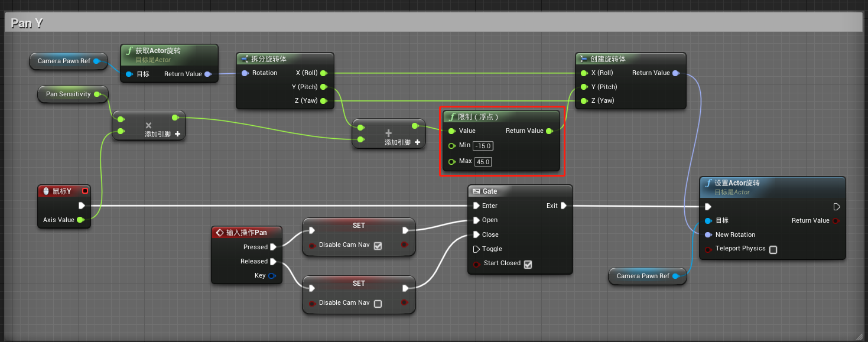The width and height of the screenshot is (868, 342).
Task: Click the Pressed exec output pin
Action: point(274,247)
